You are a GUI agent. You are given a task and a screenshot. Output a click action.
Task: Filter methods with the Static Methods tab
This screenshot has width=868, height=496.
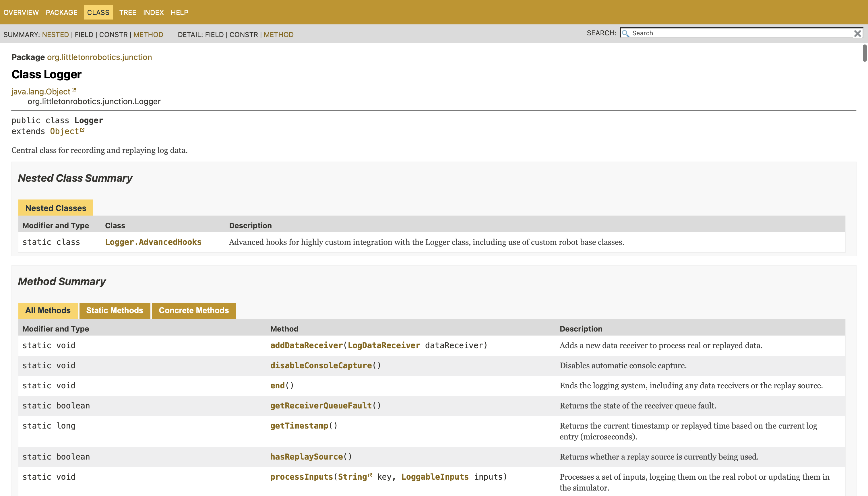click(115, 310)
